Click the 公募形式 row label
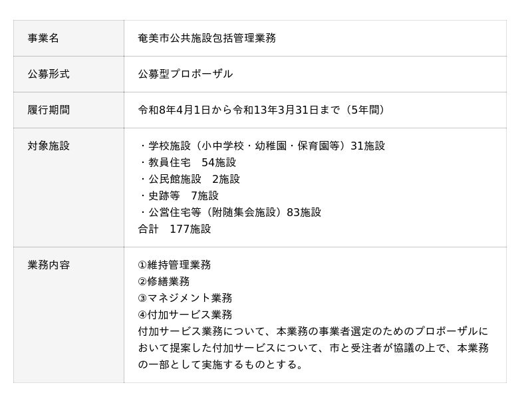This screenshot has height=403, width=532. [49, 74]
